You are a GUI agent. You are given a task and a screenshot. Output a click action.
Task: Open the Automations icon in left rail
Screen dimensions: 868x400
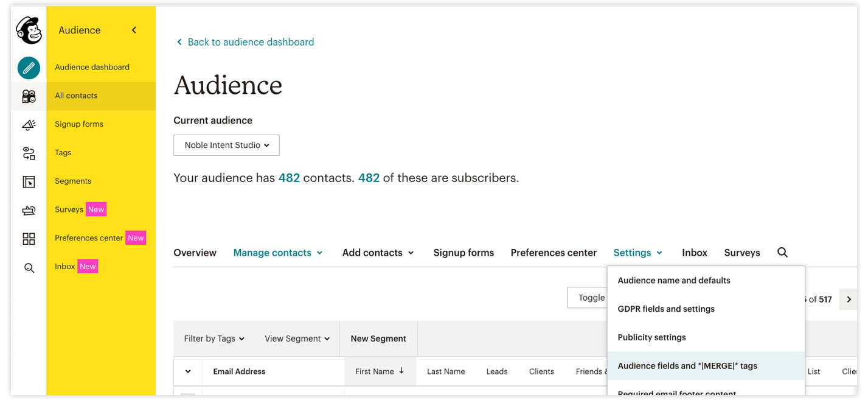click(29, 153)
